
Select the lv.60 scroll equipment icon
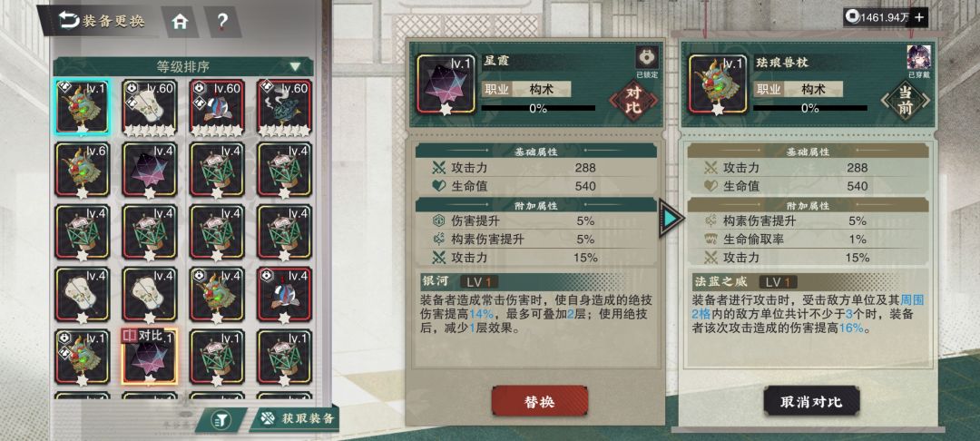150,107
